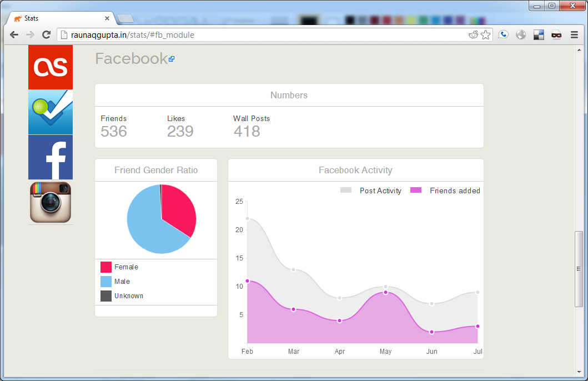Click the Post Activity legend label

coord(381,190)
